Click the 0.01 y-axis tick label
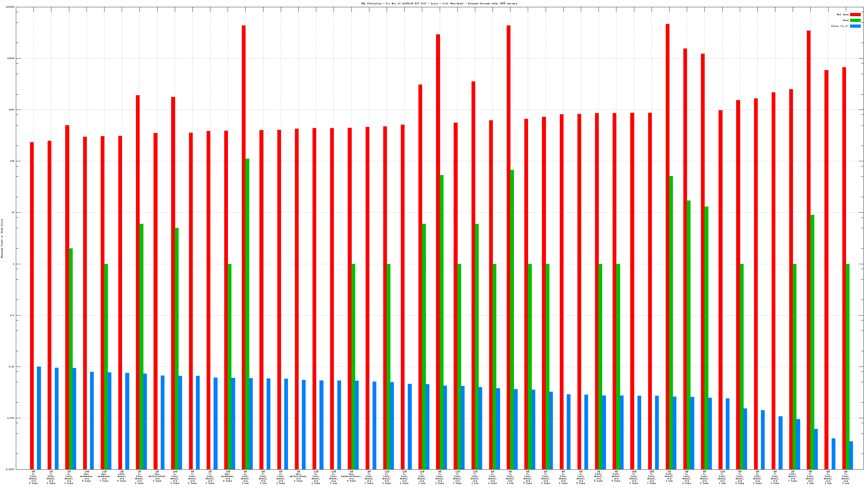868x488 pixels. pyautogui.click(x=11, y=367)
